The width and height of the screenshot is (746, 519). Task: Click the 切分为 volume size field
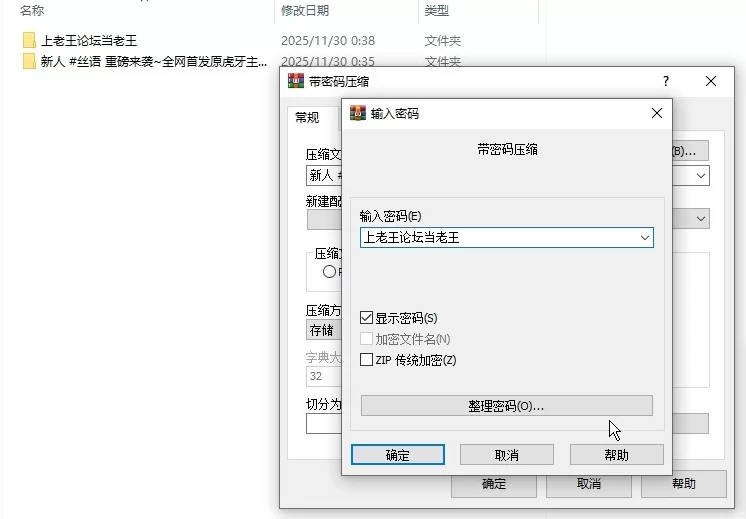pos(324,423)
